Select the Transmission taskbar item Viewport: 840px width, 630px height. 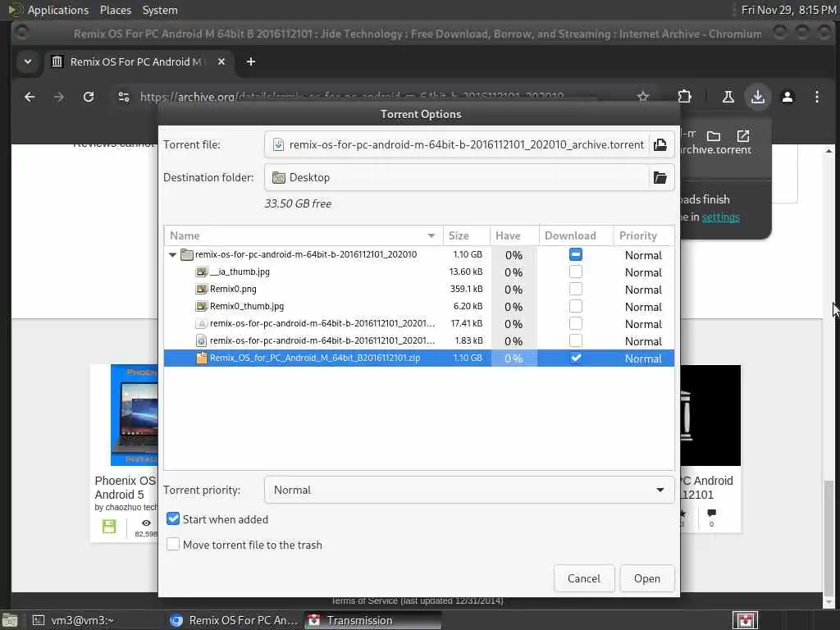point(373,620)
